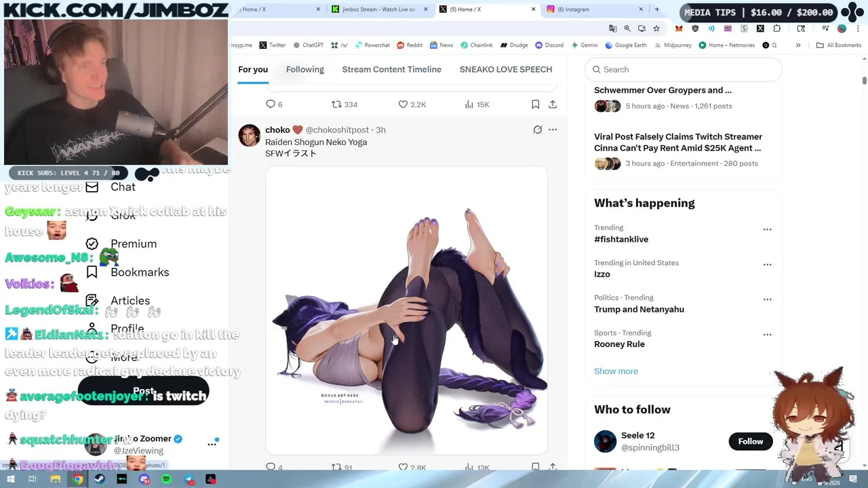This screenshot has width=868, height=488.
Task: Open File Explorer from the taskbar
Action: tap(56, 479)
